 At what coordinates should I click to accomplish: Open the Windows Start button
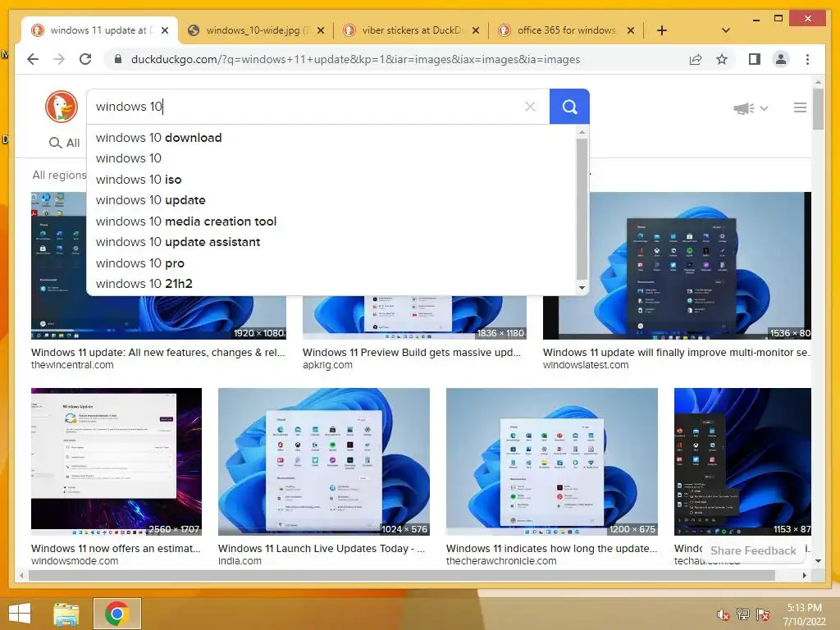20,614
